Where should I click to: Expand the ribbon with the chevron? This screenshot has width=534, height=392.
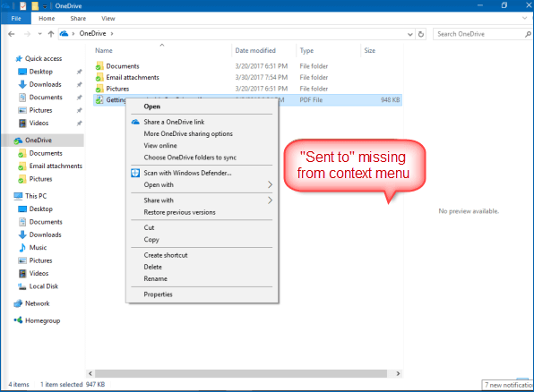pyautogui.click(x=525, y=18)
